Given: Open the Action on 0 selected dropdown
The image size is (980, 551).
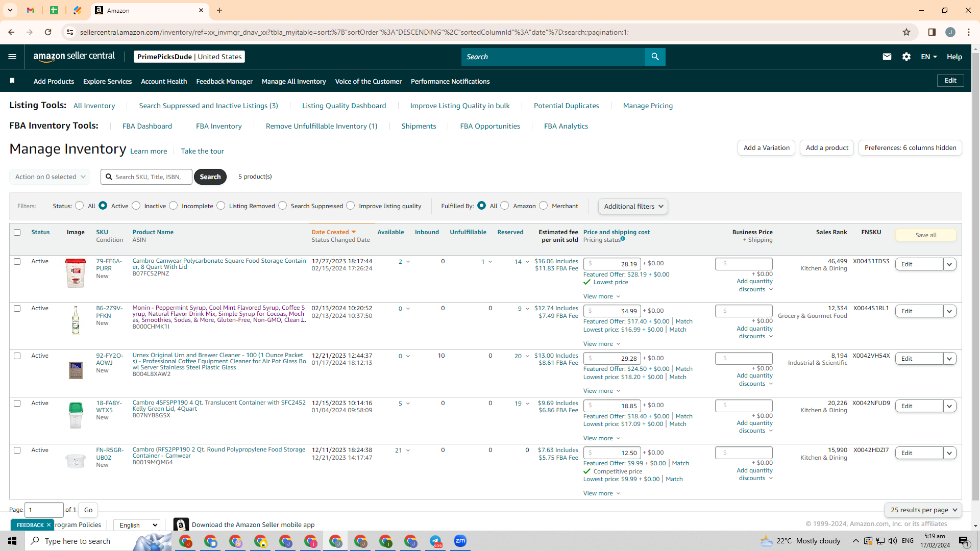Looking at the screenshot, I should [x=50, y=177].
